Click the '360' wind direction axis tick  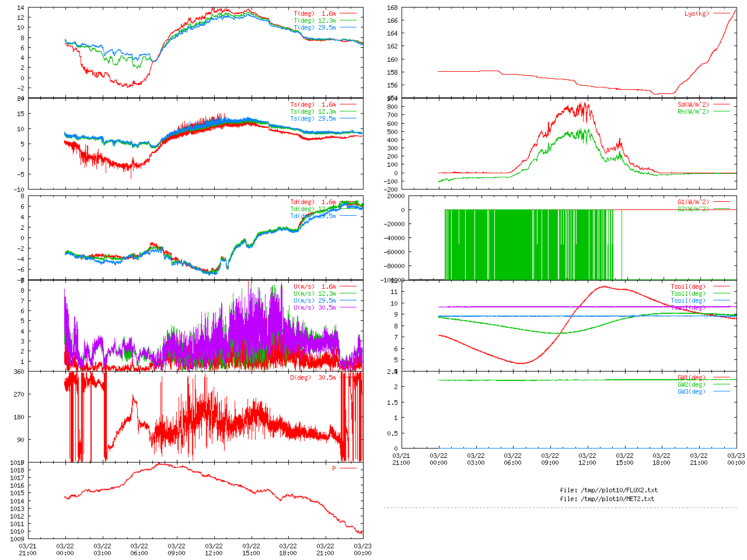coord(19,372)
